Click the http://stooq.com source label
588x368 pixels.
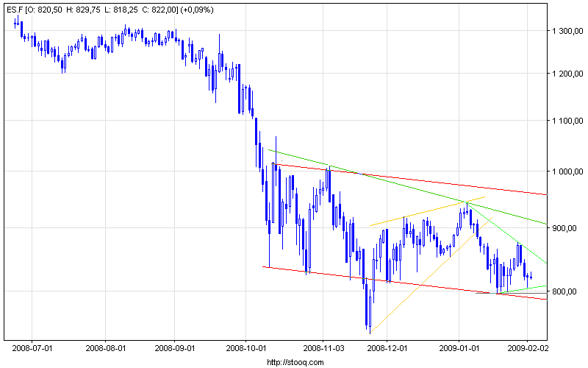point(295,362)
